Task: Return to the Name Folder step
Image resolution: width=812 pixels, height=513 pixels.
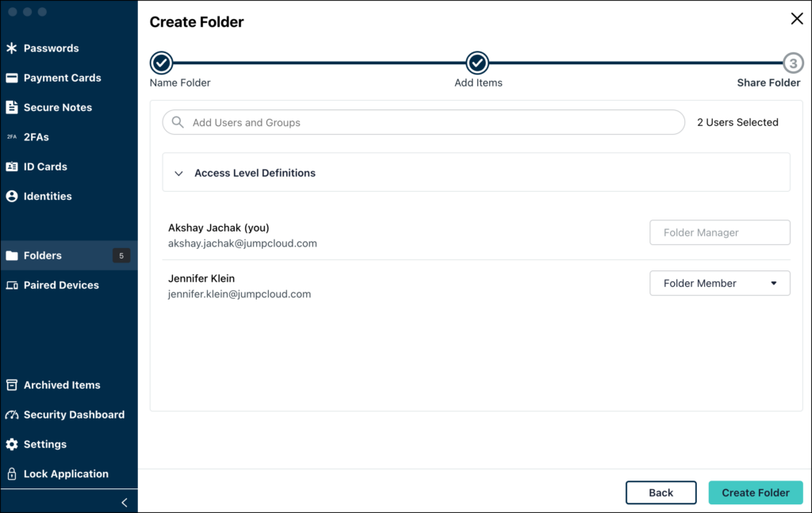Action: (161, 63)
